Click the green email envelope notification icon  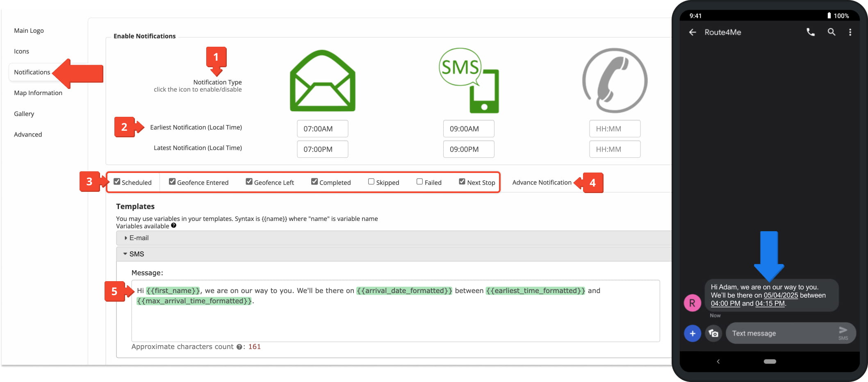pyautogui.click(x=322, y=81)
